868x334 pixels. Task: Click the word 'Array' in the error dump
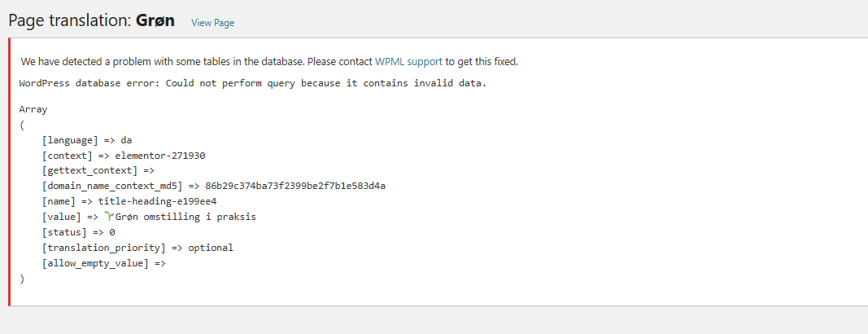(33, 109)
